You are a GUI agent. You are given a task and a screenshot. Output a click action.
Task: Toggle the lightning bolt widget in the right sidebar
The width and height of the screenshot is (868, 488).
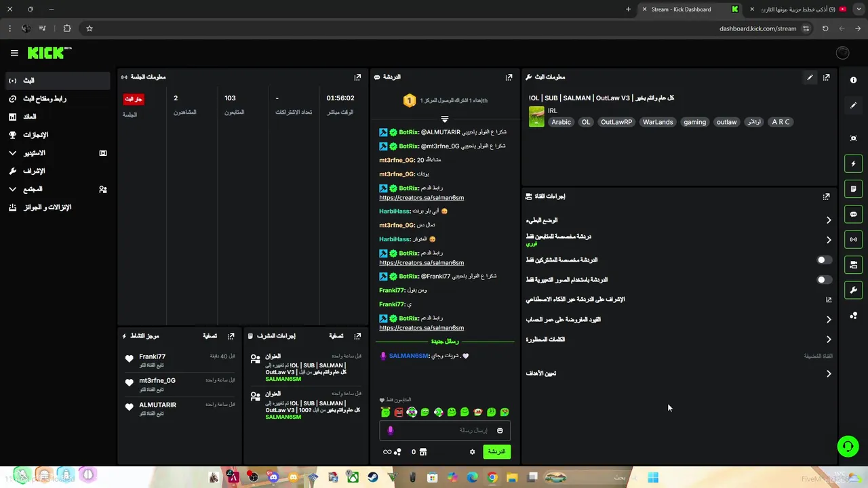click(853, 163)
